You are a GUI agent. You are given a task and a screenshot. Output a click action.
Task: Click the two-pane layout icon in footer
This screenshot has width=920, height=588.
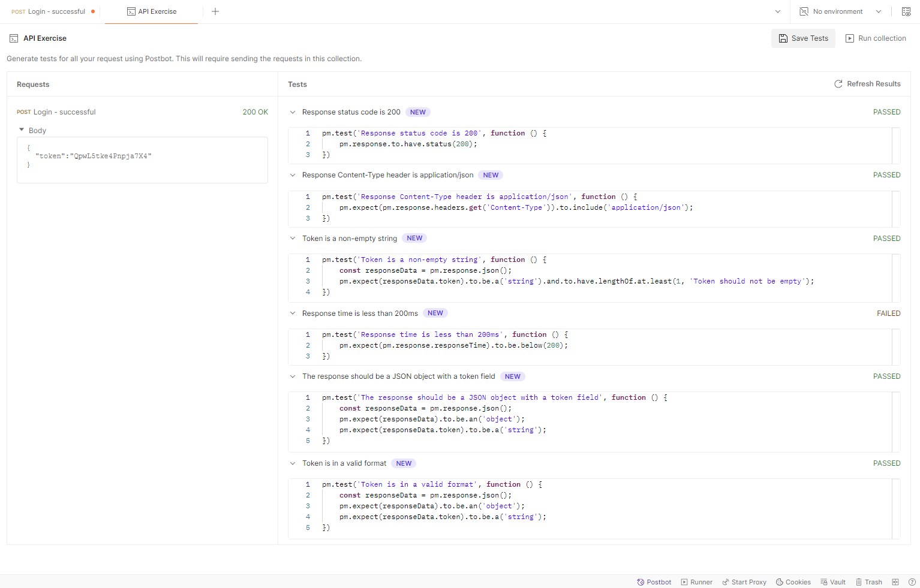895,582
